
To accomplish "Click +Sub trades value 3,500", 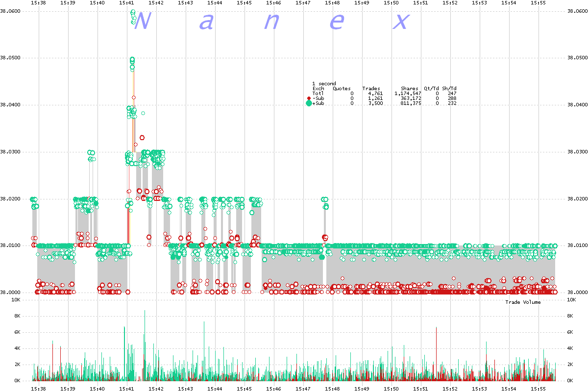I will click(x=375, y=103).
